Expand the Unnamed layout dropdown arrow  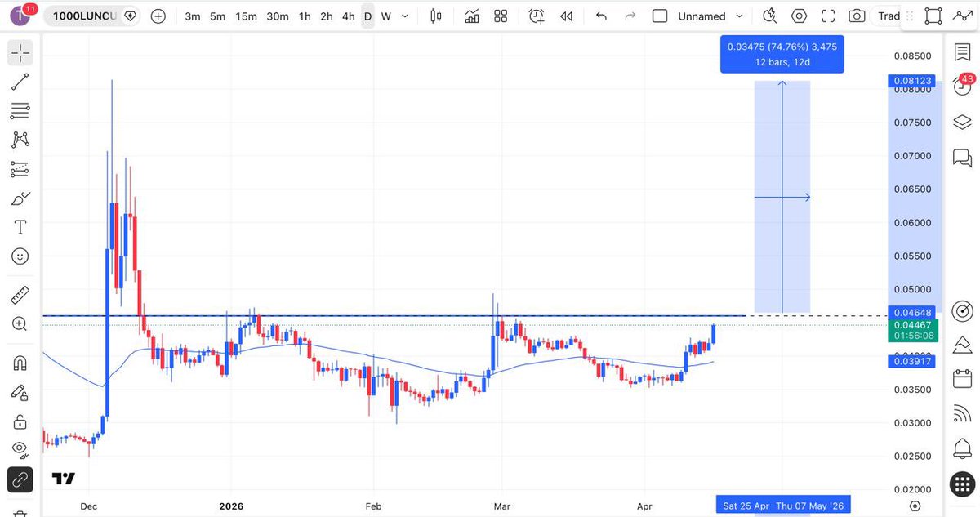click(740, 16)
